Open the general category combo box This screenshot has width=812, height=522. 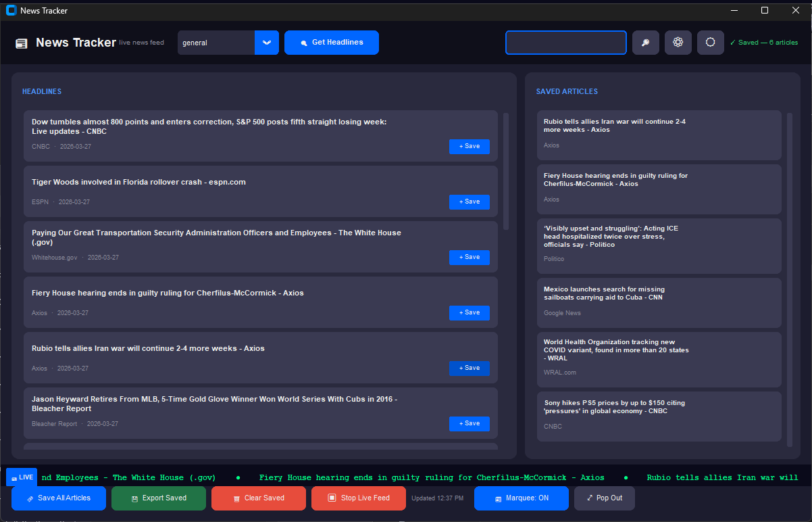point(216,43)
